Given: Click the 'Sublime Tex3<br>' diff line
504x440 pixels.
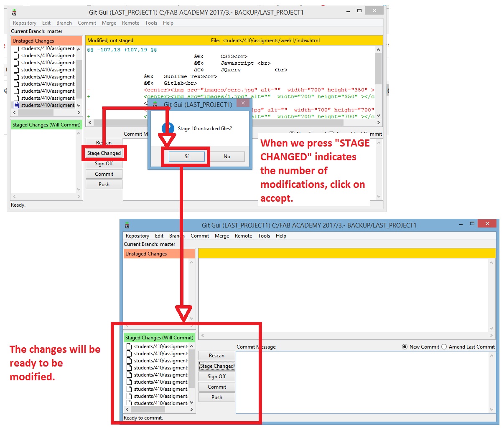Looking at the screenshot, I should click(x=191, y=76).
